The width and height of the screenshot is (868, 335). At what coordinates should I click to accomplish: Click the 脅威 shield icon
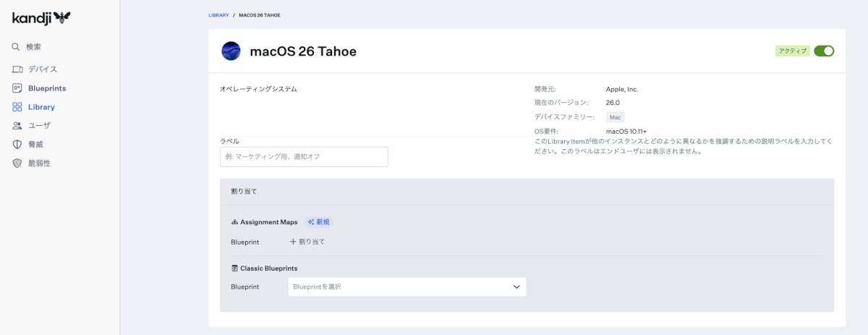point(17,145)
